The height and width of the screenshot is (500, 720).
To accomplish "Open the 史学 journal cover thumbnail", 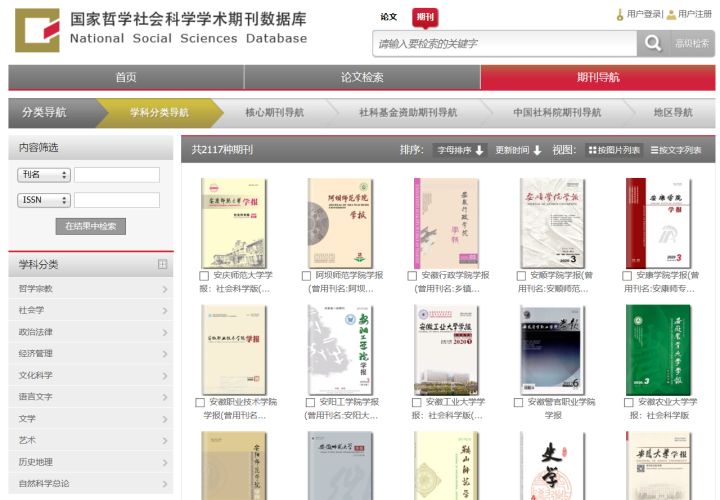I will click(x=552, y=466).
